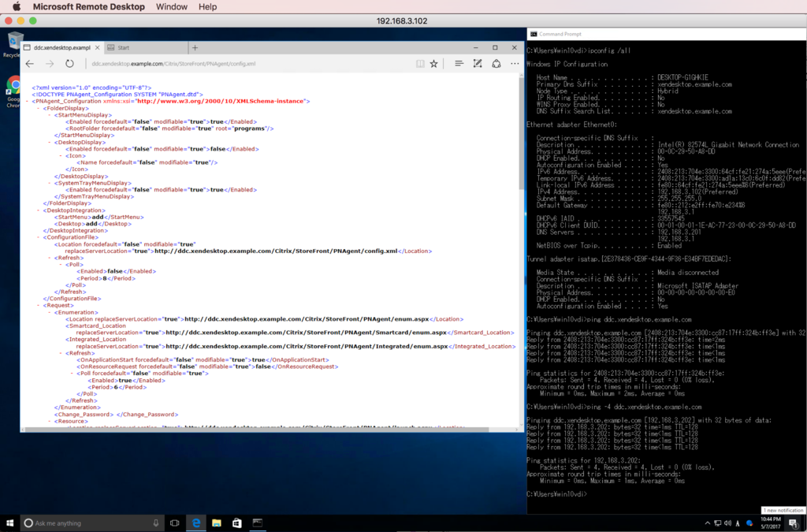Screen dimensions: 807x532
Task: Collapse the StartMenuDisplay XML node
Action: pyautogui.click(x=50, y=115)
